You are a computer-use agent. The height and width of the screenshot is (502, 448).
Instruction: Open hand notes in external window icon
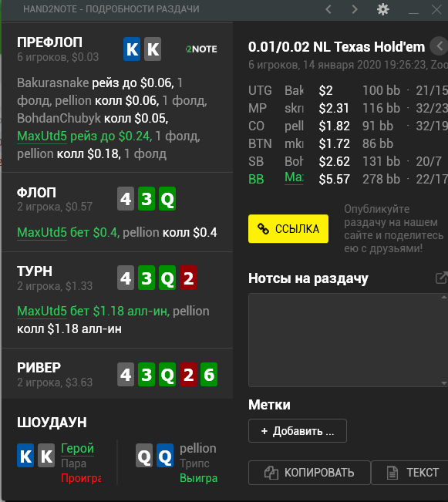(441, 278)
